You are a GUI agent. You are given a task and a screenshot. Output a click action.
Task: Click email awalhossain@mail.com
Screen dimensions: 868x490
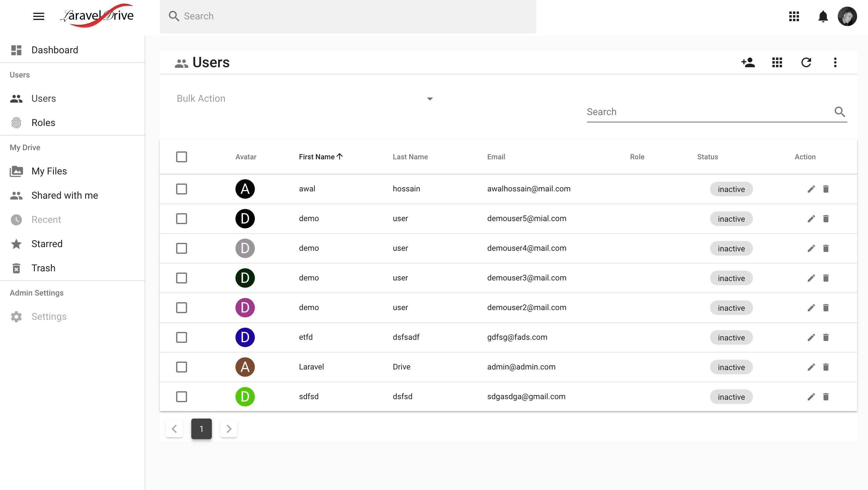[529, 189]
